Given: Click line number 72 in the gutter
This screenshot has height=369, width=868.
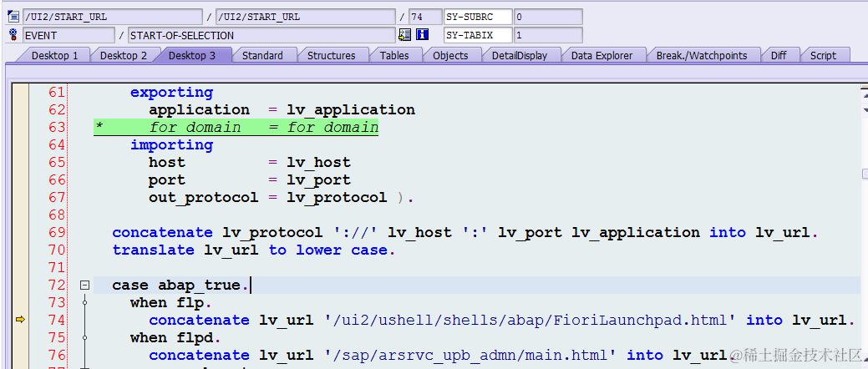Looking at the screenshot, I should coord(57,285).
